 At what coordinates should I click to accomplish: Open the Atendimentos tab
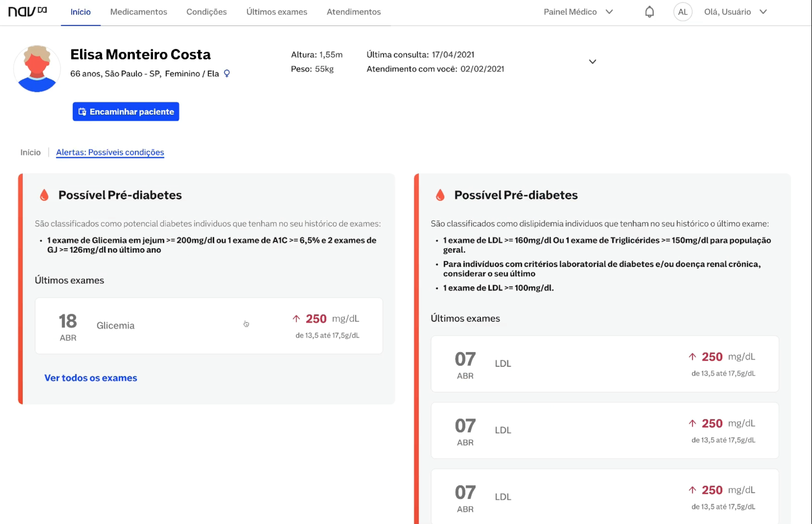(x=353, y=12)
